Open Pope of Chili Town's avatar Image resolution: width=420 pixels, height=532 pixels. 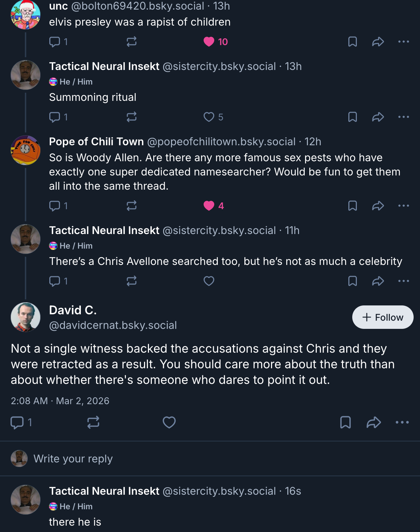click(26, 150)
